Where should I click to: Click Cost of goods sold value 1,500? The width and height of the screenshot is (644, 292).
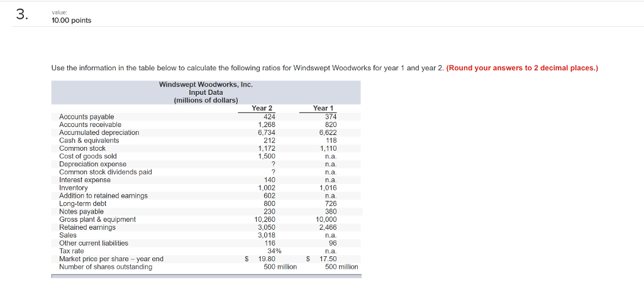[267, 156]
